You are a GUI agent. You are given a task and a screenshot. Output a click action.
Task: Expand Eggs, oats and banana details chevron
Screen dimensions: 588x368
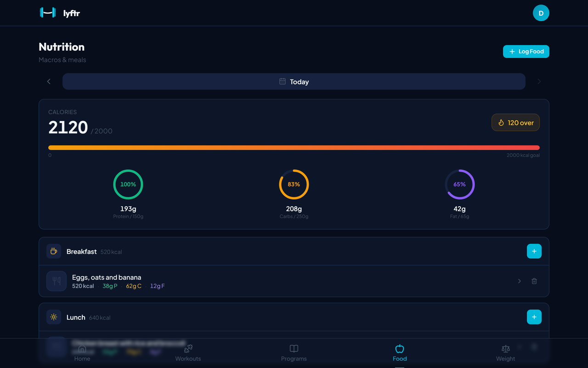pyautogui.click(x=520, y=281)
